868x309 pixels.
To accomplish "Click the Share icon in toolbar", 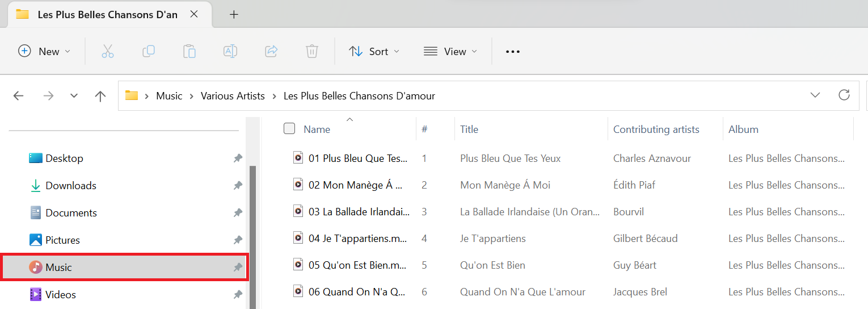I will [x=271, y=52].
